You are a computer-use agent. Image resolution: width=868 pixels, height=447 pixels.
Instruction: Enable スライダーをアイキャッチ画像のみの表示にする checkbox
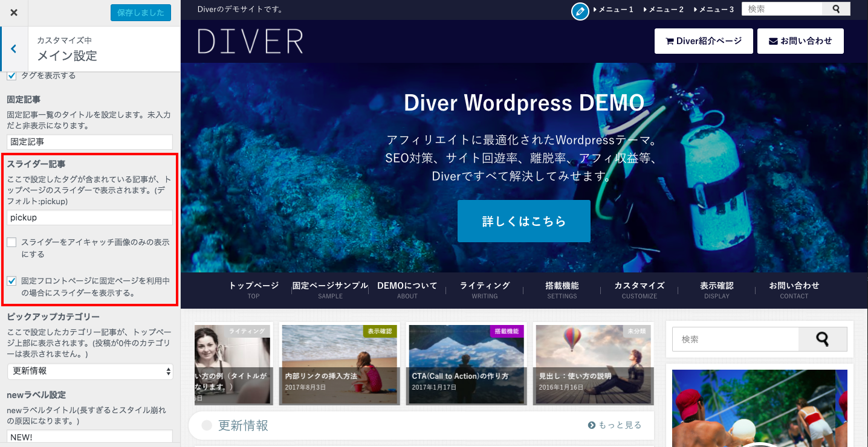tap(11, 242)
